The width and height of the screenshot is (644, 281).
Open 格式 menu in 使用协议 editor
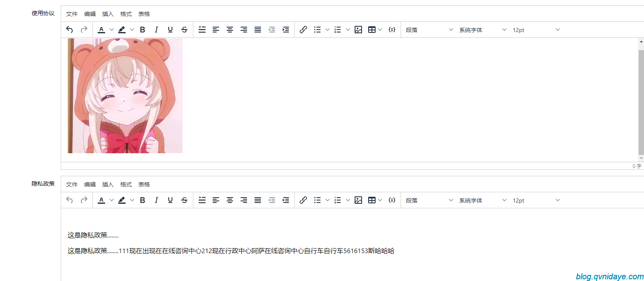(126, 14)
